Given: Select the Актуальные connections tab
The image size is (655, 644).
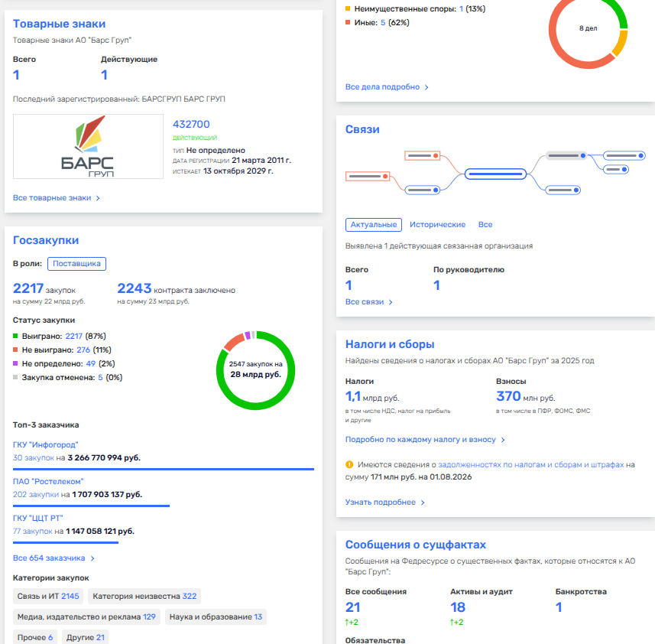Looking at the screenshot, I should [x=374, y=224].
